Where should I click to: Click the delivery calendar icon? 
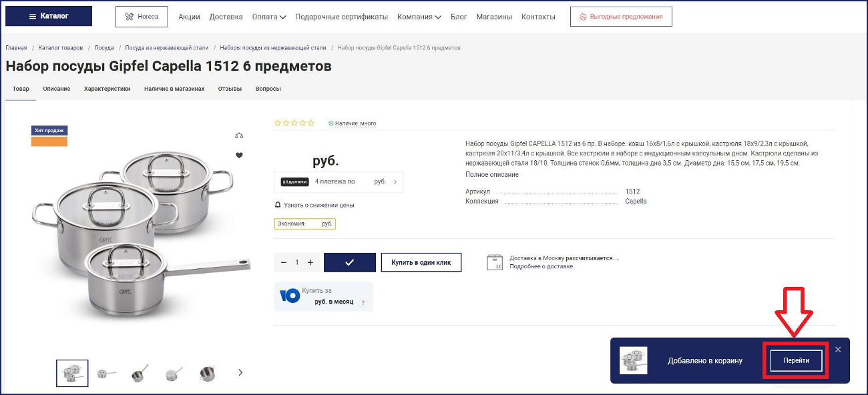(495, 262)
